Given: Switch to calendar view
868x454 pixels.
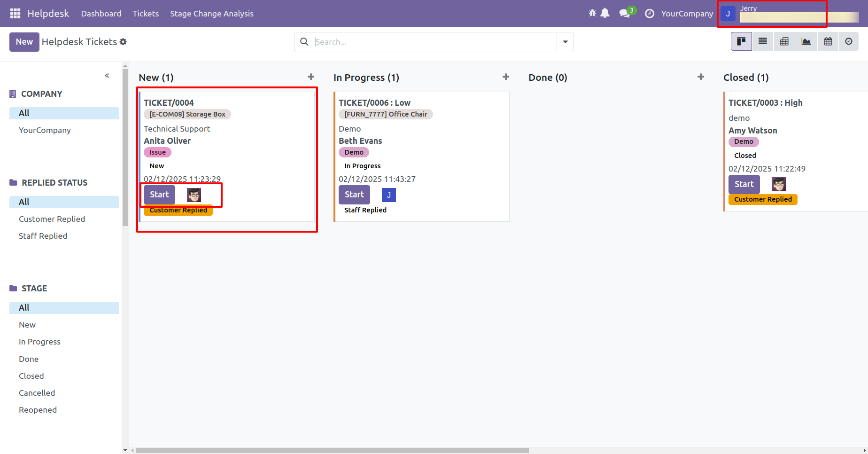Looking at the screenshot, I should click(828, 41).
